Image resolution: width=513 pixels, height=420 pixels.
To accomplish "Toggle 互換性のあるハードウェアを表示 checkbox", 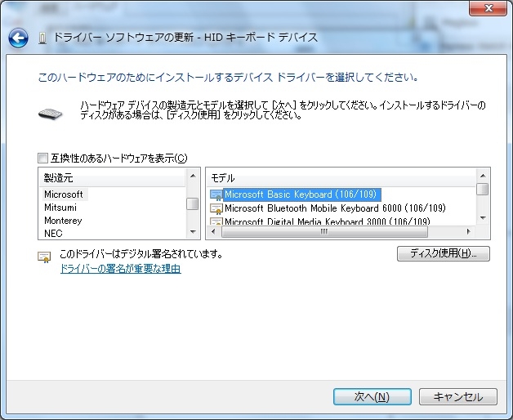I will click(42, 159).
